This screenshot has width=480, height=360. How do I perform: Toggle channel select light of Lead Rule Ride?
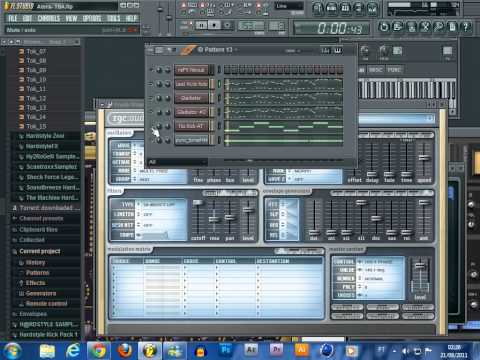point(219,84)
